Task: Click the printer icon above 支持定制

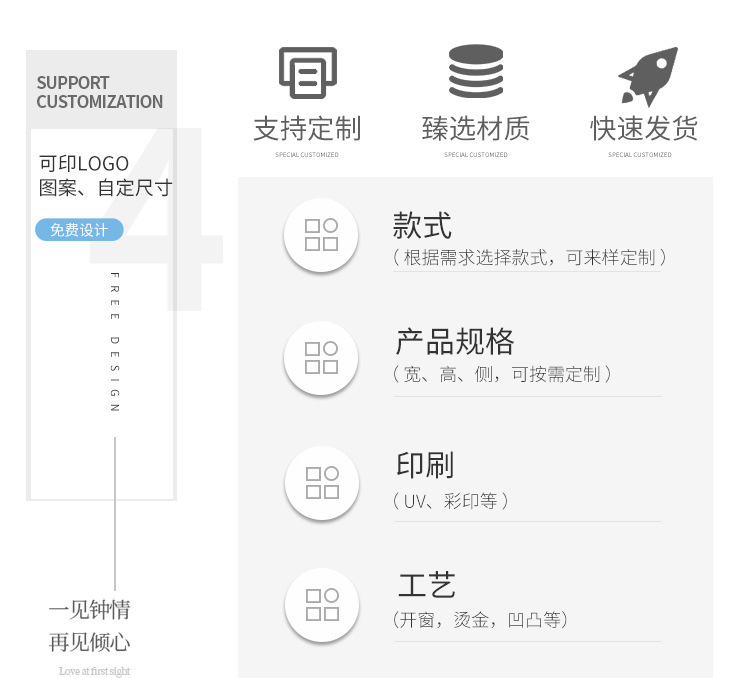Action: point(307,73)
